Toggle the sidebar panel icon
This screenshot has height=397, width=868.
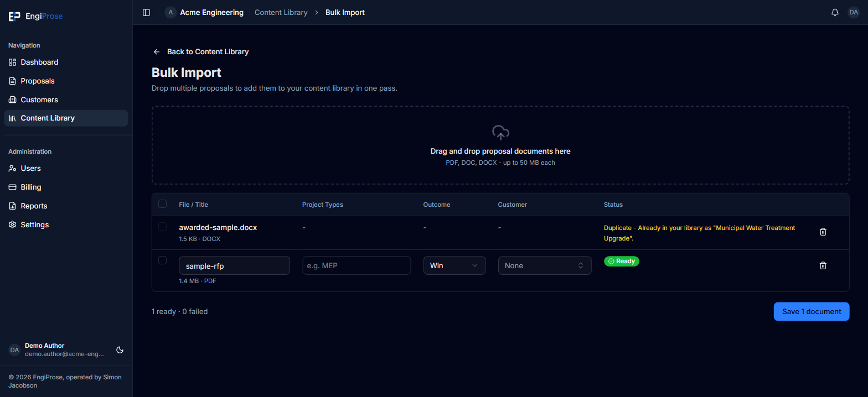pos(146,12)
